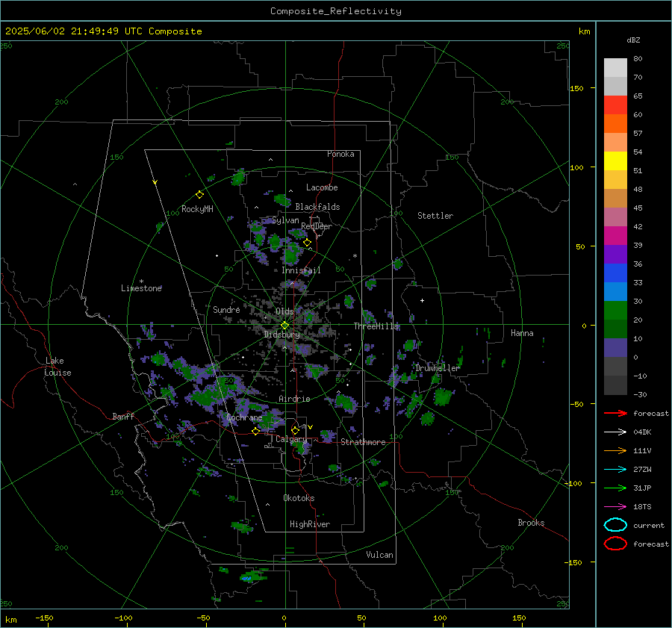Click the bright green 30-20 dBZ swatch

(615, 311)
